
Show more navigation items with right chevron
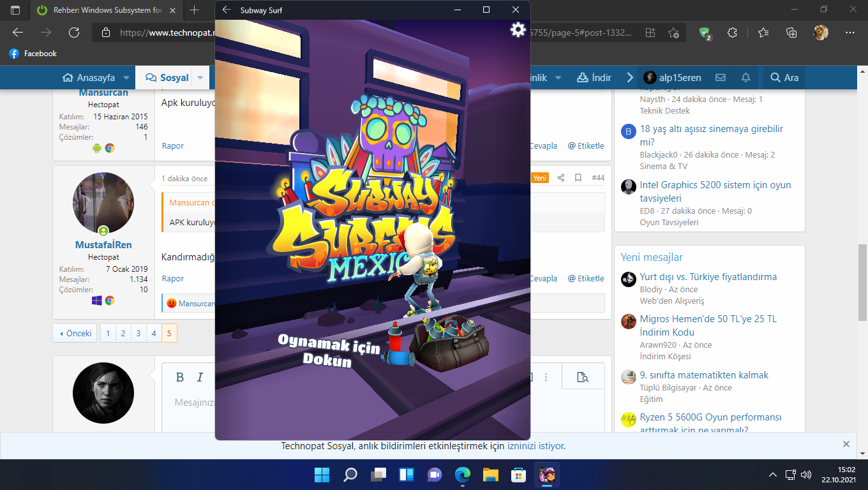(630, 78)
